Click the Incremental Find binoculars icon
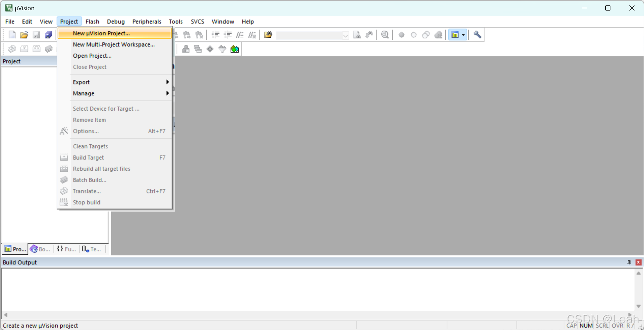Screen dimensions: 644x330 point(369,35)
